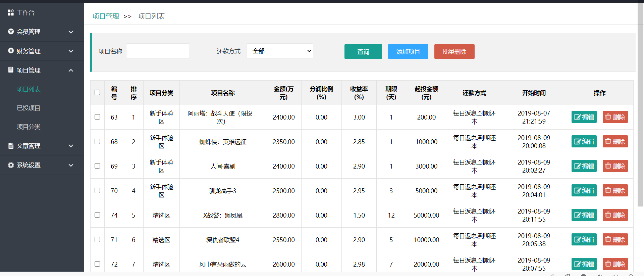
Task: Delete project 蜘蛛侠：英雄远征
Action: point(615,141)
